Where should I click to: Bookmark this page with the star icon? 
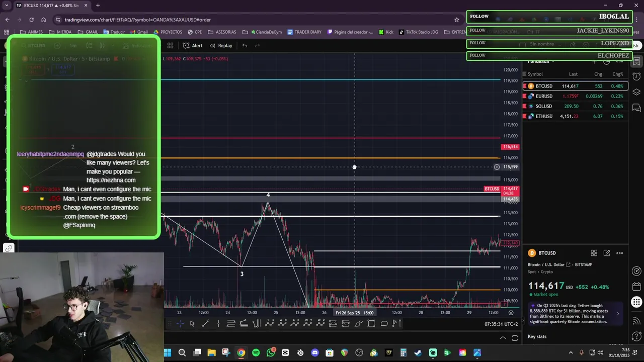click(x=457, y=20)
